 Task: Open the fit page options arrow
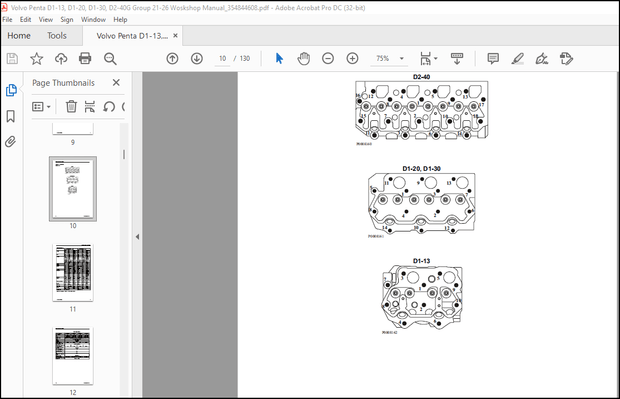coord(436,59)
